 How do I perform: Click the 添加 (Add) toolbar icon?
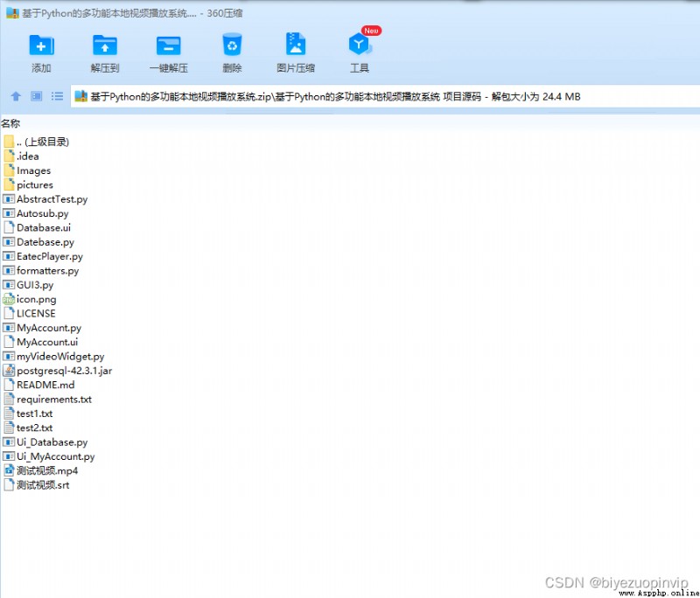(x=41, y=45)
